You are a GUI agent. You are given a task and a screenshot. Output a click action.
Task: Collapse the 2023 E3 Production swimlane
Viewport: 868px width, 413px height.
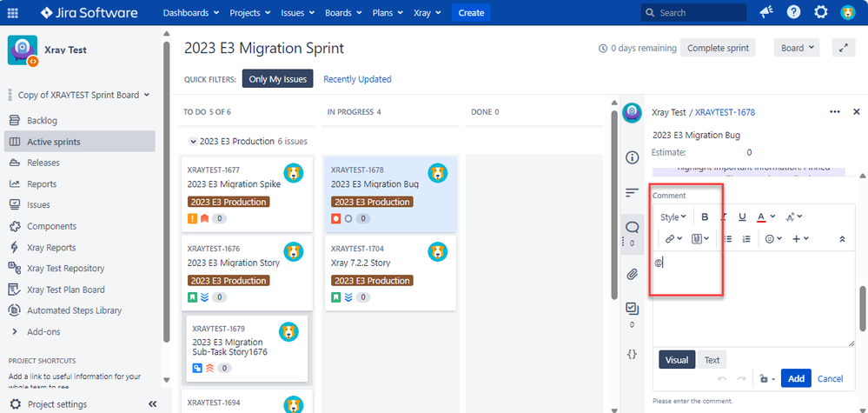193,141
